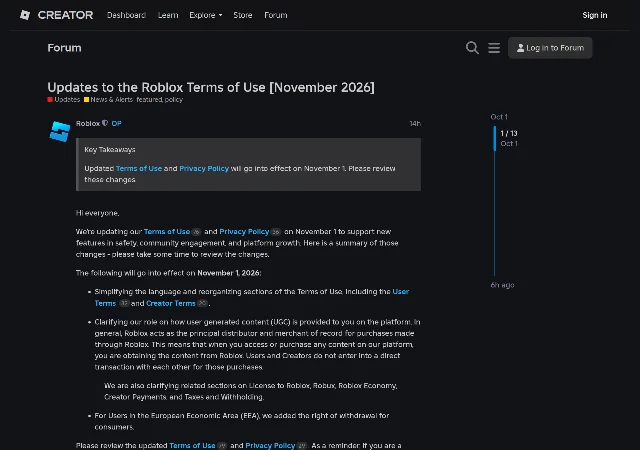Click Sign in at the top right
640x450 pixels.
click(595, 15)
